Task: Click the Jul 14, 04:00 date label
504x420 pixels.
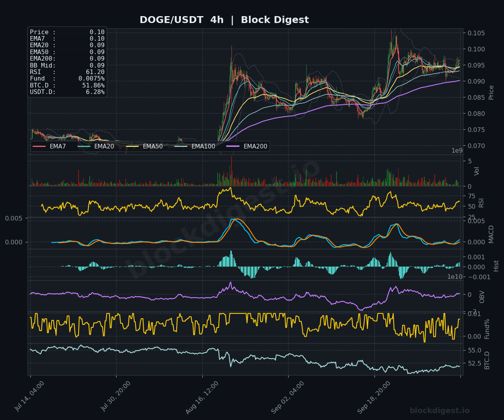Action: click(30, 396)
